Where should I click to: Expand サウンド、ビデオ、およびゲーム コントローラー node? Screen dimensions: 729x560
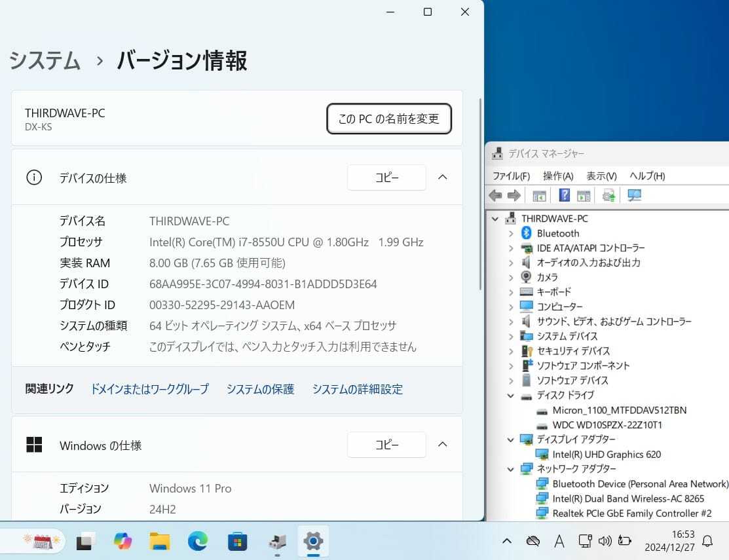(x=511, y=322)
